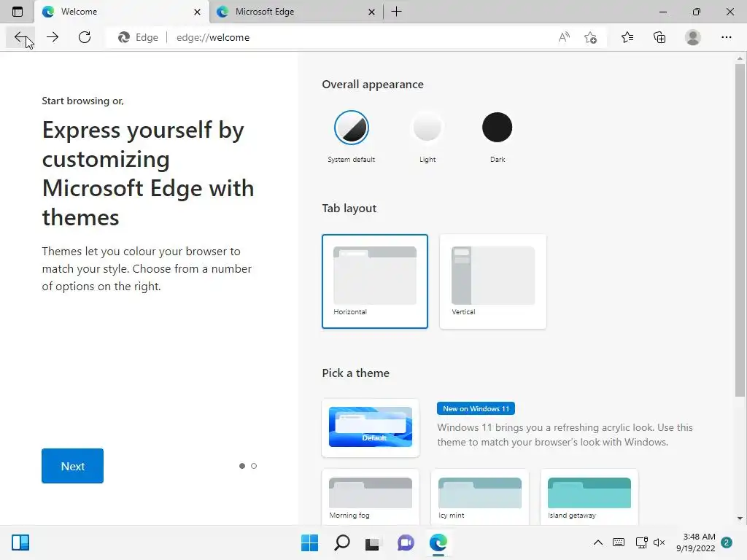Open Chat icon on taskbar
Image resolution: width=747 pixels, height=560 pixels.
coord(406,542)
